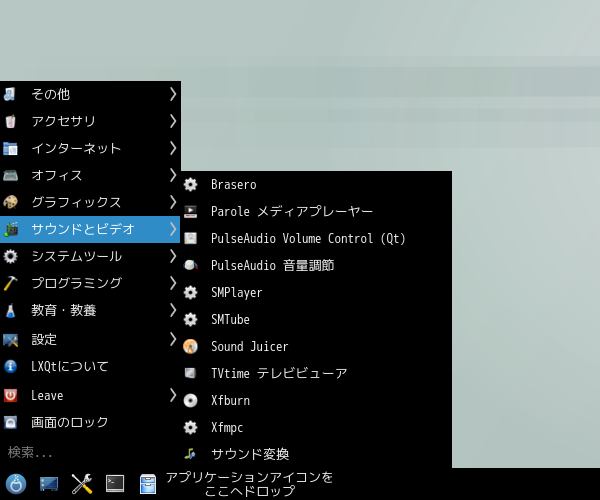Click the サウンドとビデオ submenu arrow
This screenshot has width=600, height=500.
click(x=173, y=229)
